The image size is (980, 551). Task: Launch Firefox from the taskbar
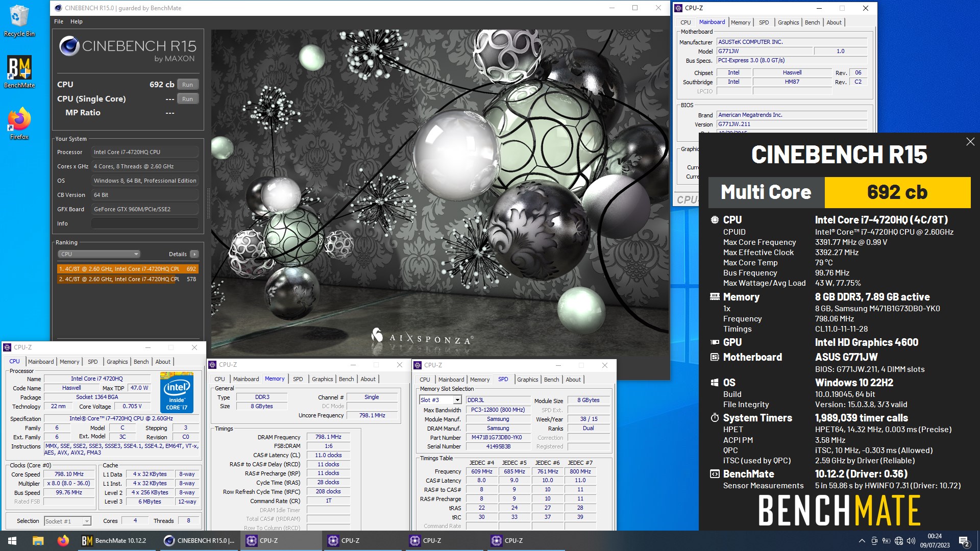click(x=63, y=540)
